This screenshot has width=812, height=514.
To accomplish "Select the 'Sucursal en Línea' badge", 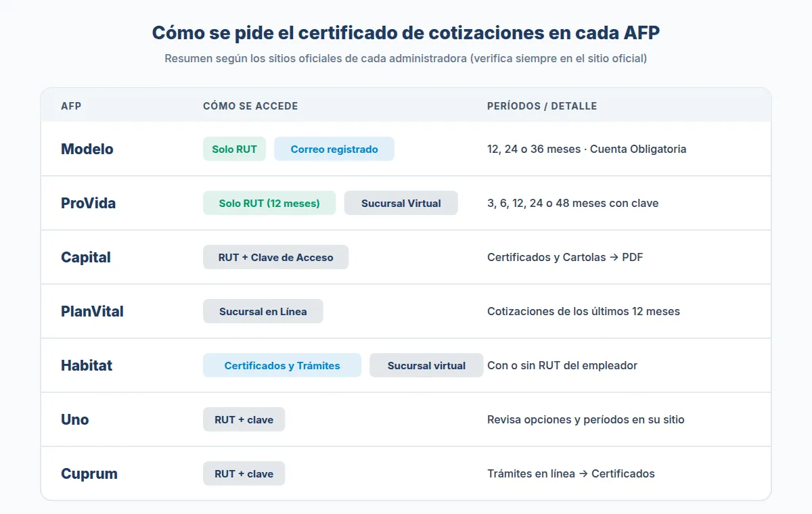I will tap(263, 311).
